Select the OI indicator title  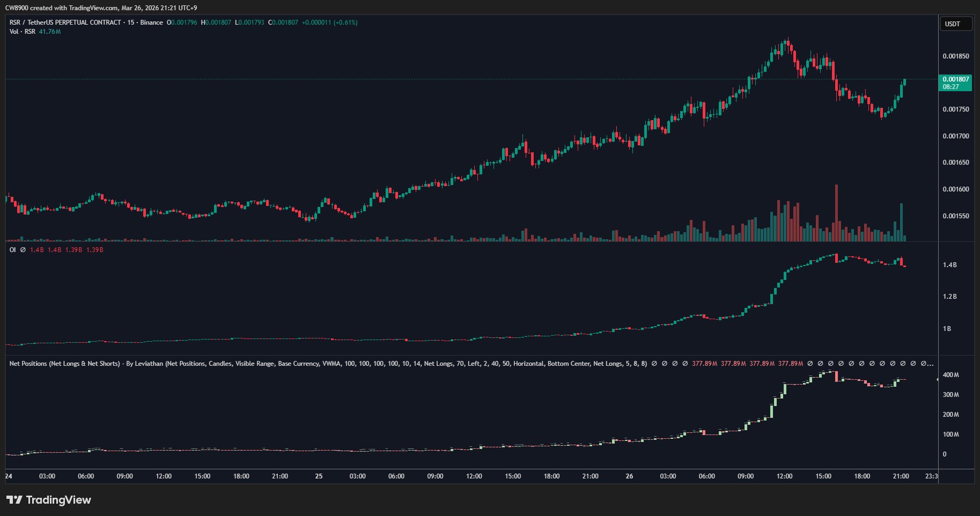tap(13, 250)
